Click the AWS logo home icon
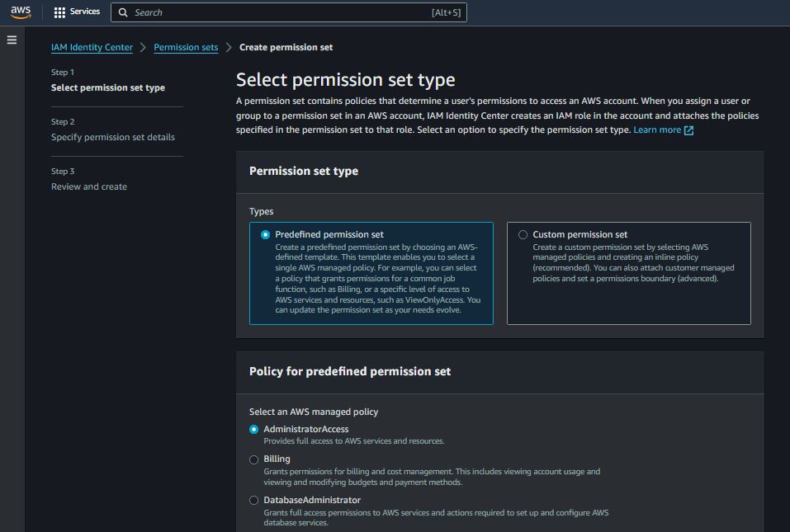790x532 pixels. coord(21,12)
